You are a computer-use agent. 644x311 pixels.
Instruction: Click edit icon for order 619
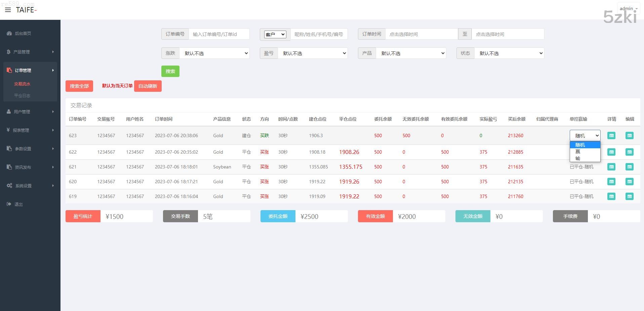click(x=629, y=196)
